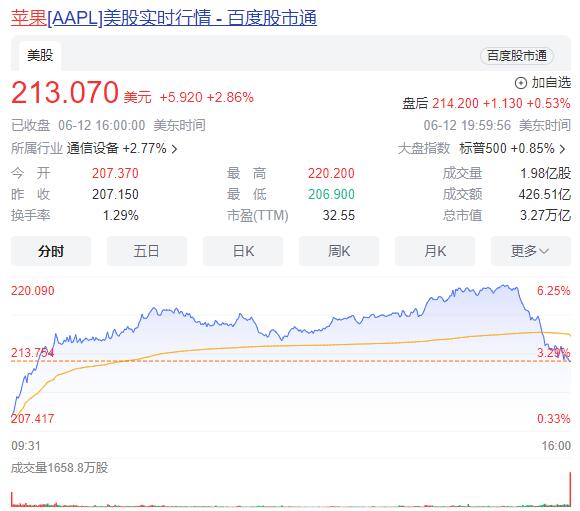Viewport: 580px width, 511px height.
Task: Show the 月K chart
Action: tap(435, 251)
